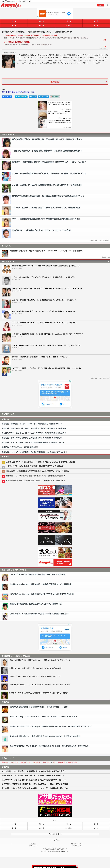Select 女子アナ in the header navigation

[x=41, y=25]
